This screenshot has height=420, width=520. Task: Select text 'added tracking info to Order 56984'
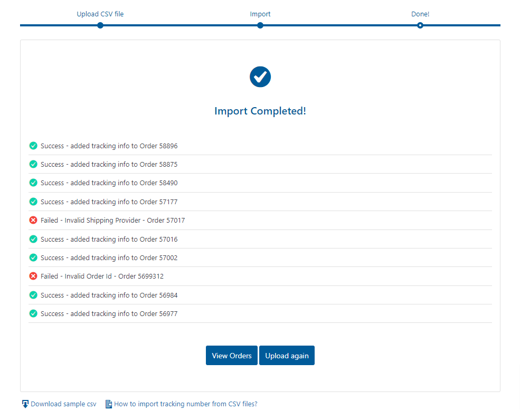point(124,295)
